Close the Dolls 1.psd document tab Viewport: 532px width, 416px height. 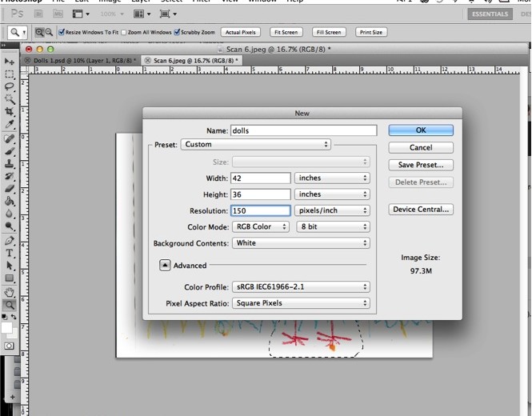coord(27,61)
